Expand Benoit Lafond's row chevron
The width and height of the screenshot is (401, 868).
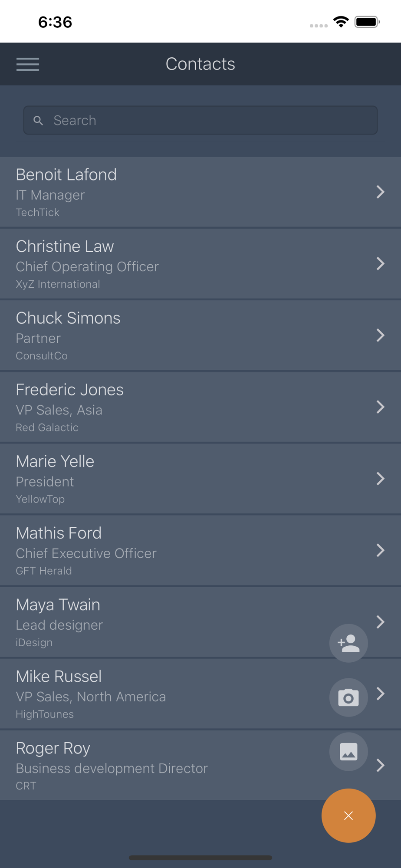click(381, 192)
